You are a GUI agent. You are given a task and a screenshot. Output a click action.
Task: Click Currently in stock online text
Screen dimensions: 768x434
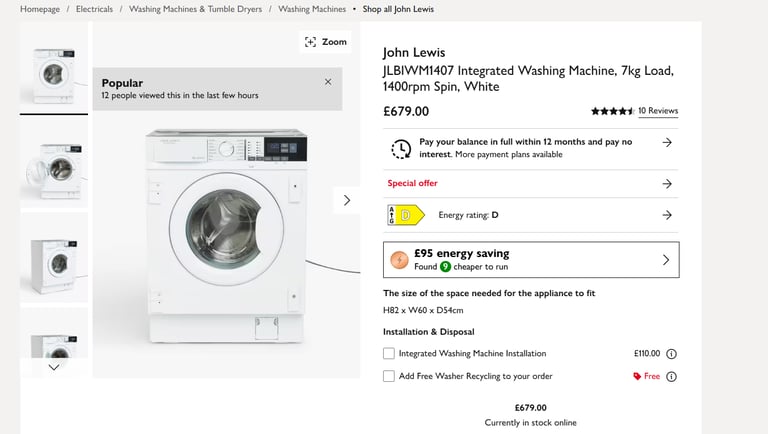pyautogui.click(x=530, y=422)
